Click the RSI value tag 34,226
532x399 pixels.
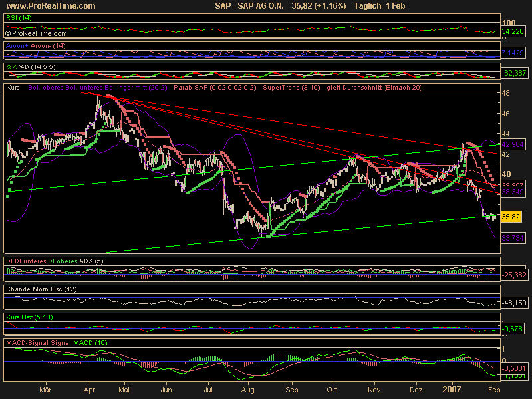click(513, 31)
